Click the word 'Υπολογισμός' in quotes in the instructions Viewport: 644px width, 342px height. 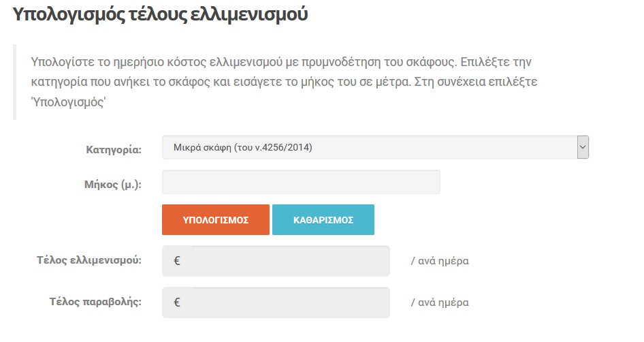(69, 102)
